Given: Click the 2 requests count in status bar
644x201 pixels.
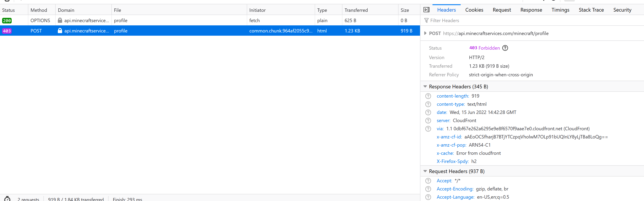Looking at the screenshot, I should click(x=28, y=199).
